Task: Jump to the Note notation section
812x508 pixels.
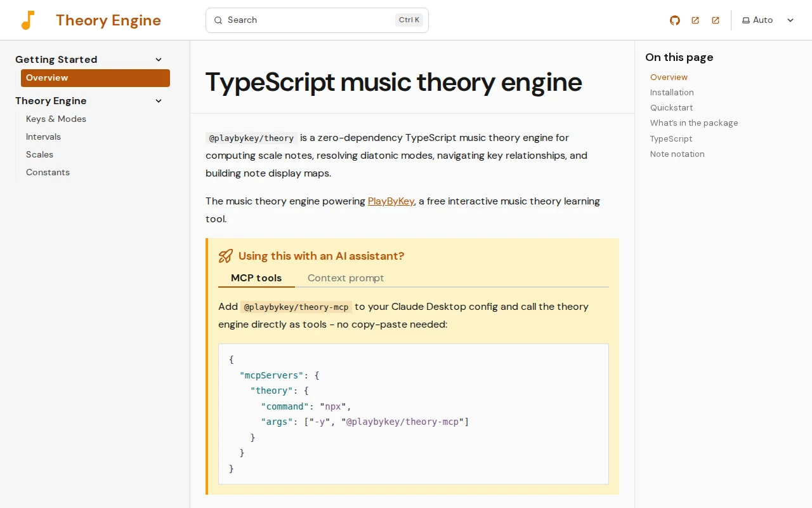Action: [677, 154]
